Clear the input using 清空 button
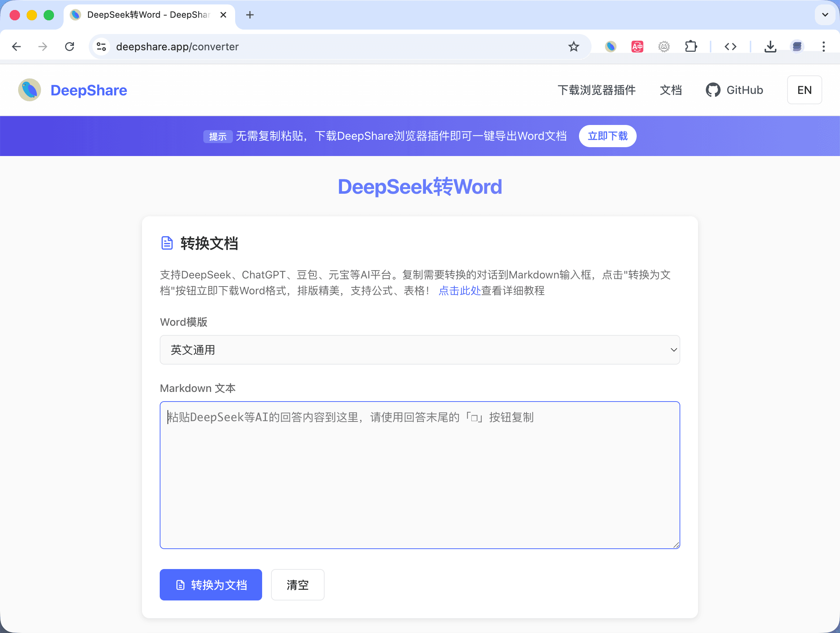840x633 pixels. [297, 585]
